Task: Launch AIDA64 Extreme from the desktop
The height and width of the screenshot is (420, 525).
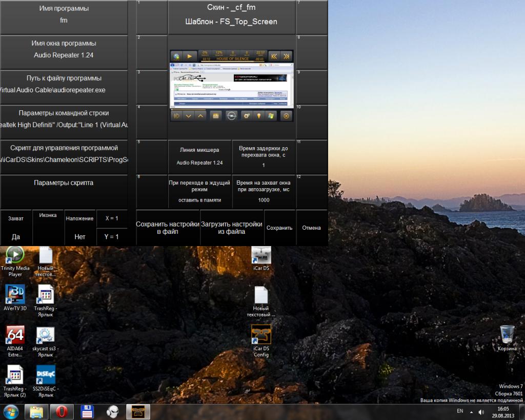Action: (15, 335)
